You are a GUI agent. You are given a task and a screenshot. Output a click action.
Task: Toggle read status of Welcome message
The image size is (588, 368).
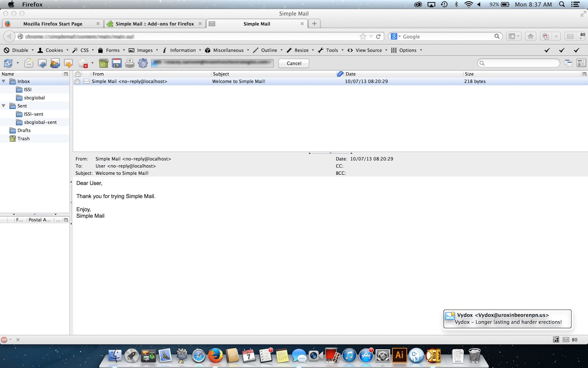click(78, 81)
